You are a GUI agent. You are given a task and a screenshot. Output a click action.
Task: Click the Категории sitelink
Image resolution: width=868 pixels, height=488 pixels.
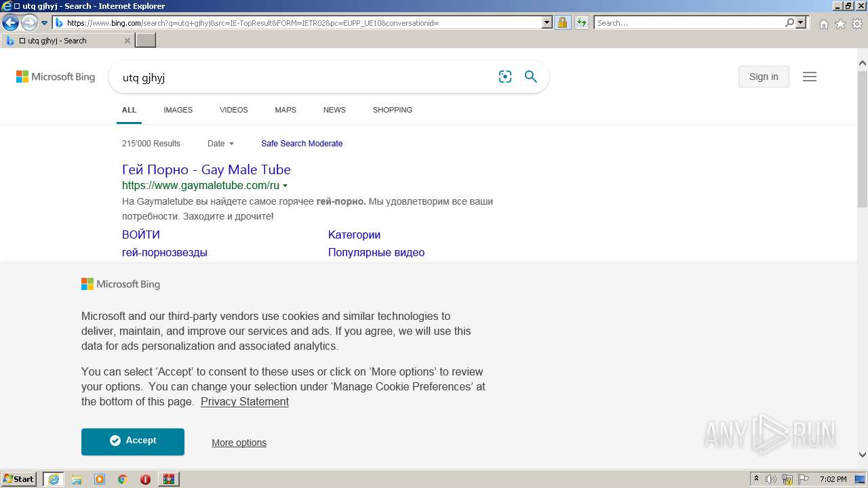pyautogui.click(x=354, y=235)
